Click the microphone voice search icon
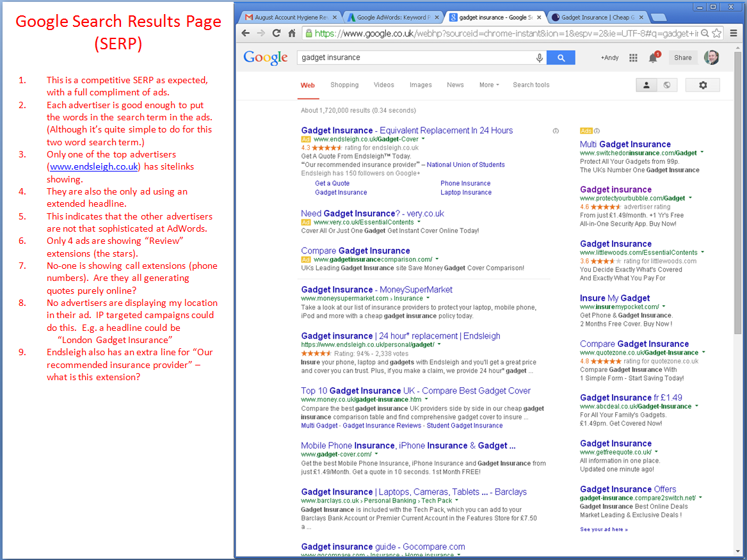747x560 pixels. point(540,58)
